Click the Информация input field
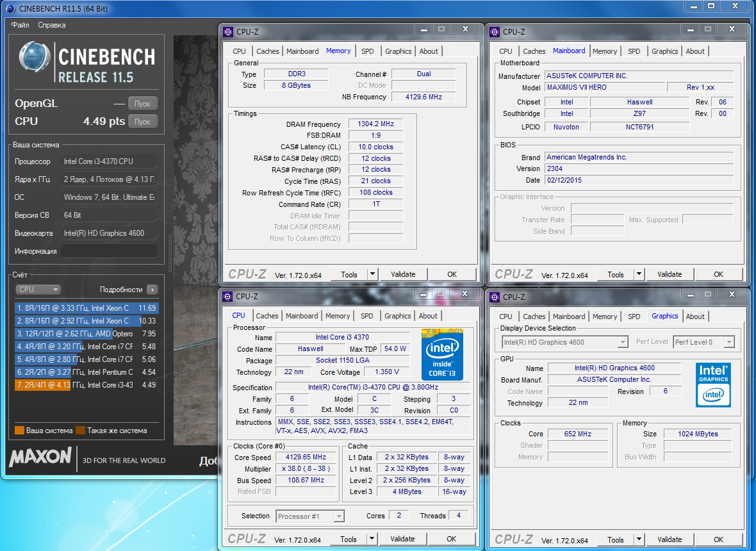 coord(109,251)
